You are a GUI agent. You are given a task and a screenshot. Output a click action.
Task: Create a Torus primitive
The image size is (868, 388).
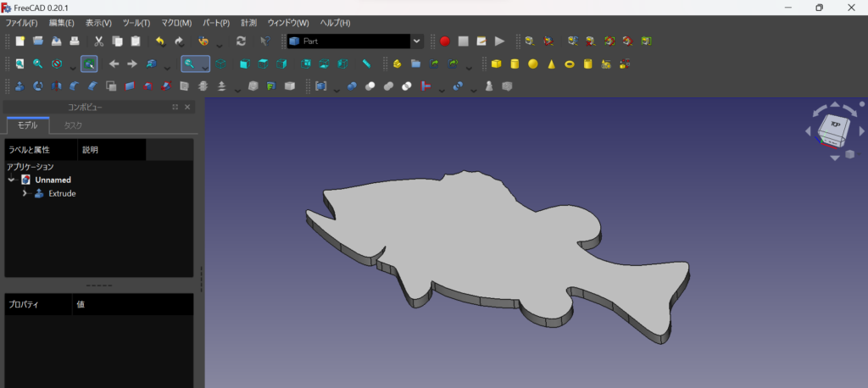click(569, 64)
